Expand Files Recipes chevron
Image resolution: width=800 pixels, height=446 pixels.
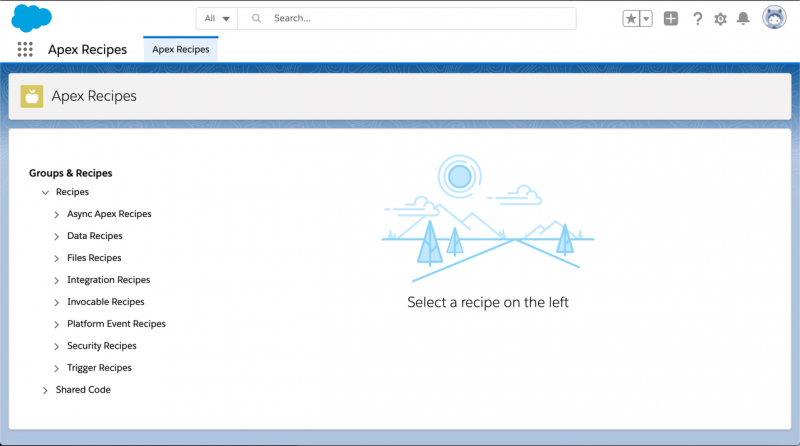pyautogui.click(x=57, y=258)
